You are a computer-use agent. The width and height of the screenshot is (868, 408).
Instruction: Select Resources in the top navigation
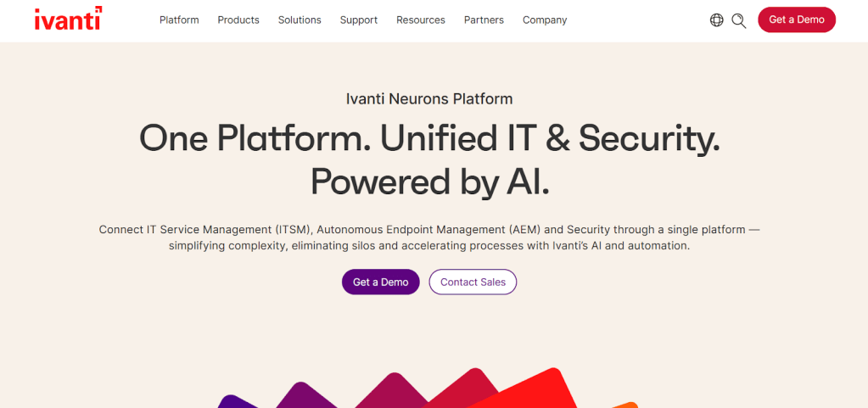click(x=421, y=20)
